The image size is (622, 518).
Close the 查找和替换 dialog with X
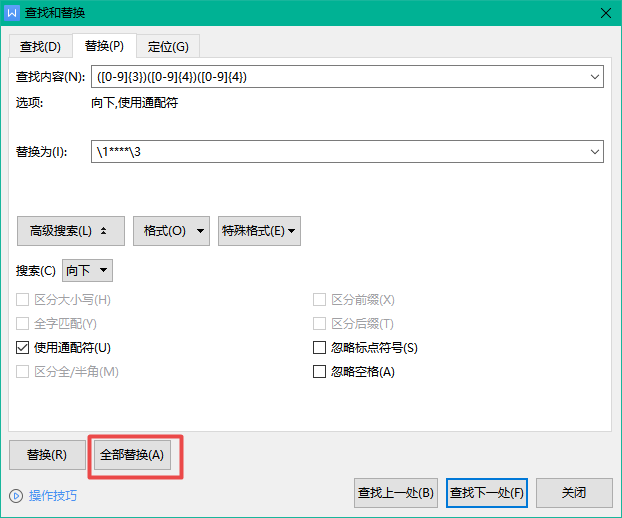(x=604, y=13)
